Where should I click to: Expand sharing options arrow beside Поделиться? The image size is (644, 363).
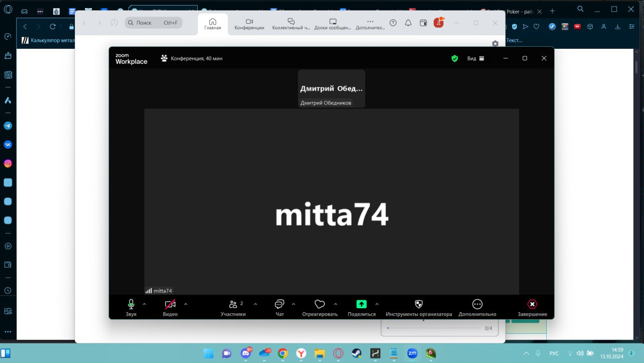tap(377, 304)
